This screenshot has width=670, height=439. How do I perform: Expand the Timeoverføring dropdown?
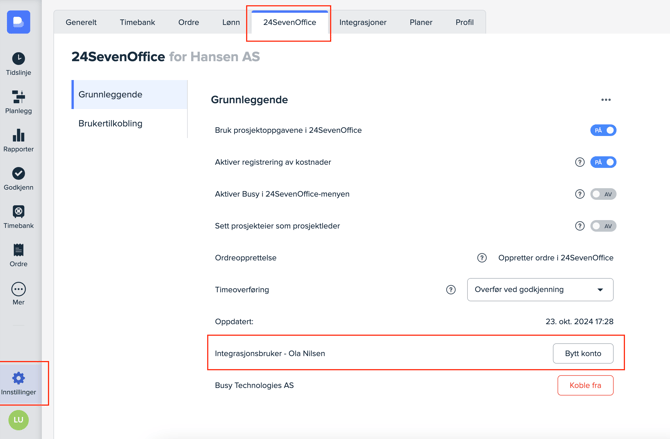coord(540,290)
